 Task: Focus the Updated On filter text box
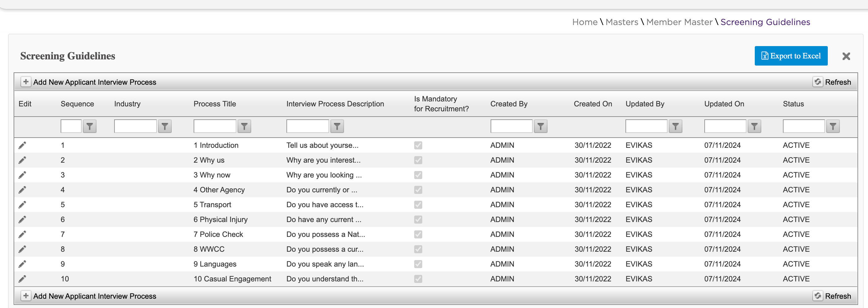click(725, 126)
